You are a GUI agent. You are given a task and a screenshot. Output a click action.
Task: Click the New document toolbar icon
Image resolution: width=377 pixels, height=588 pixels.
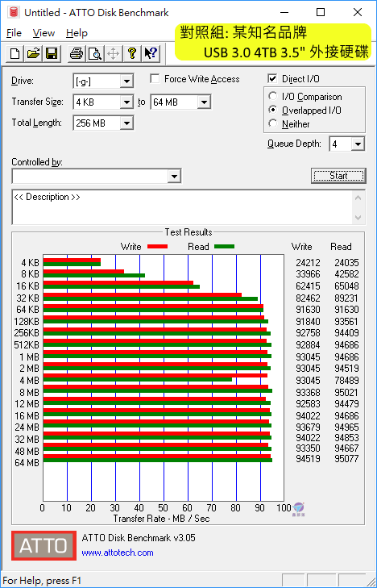[x=15, y=53]
